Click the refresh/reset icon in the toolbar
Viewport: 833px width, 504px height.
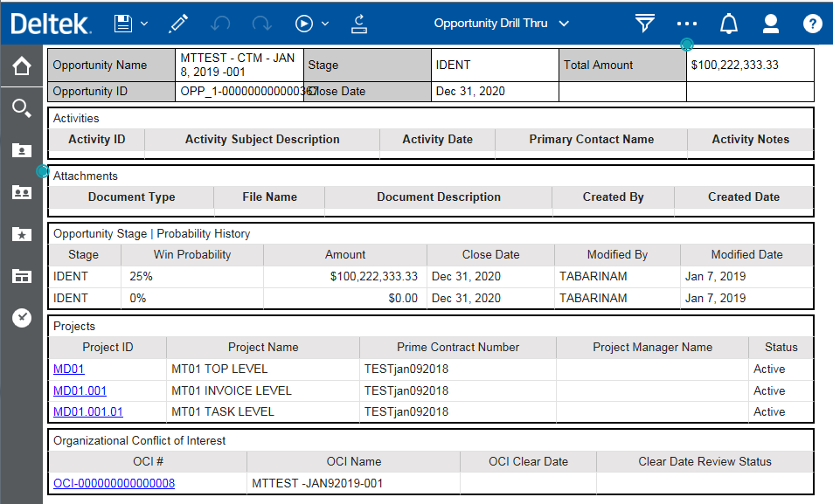(x=358, y=24)
